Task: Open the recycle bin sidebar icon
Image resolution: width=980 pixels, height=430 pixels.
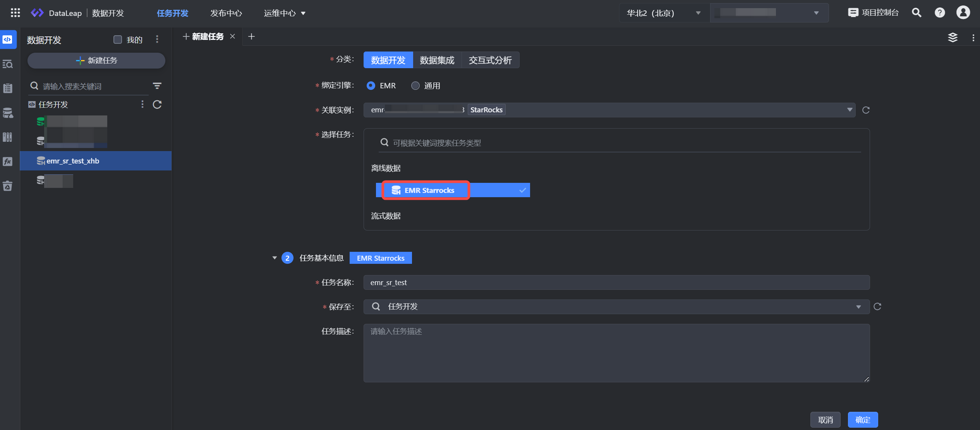Action: tap(8, 186)
